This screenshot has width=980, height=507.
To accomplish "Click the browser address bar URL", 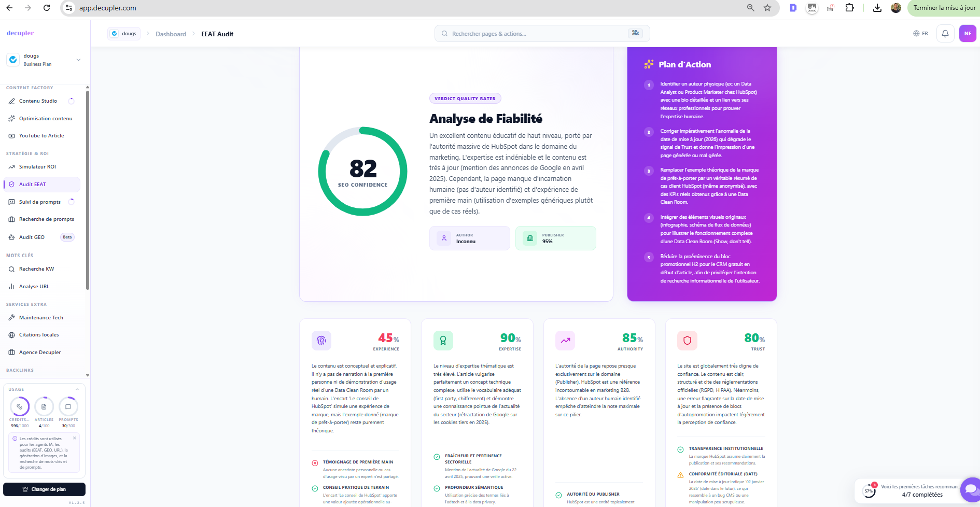I will pyautogui.click(x=108, y=8).
